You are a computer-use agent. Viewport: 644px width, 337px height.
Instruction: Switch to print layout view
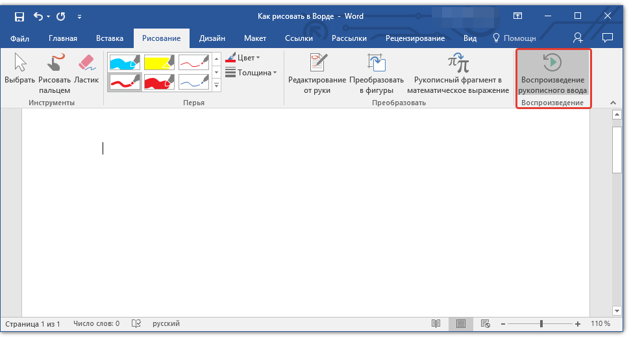click(460, 323)
